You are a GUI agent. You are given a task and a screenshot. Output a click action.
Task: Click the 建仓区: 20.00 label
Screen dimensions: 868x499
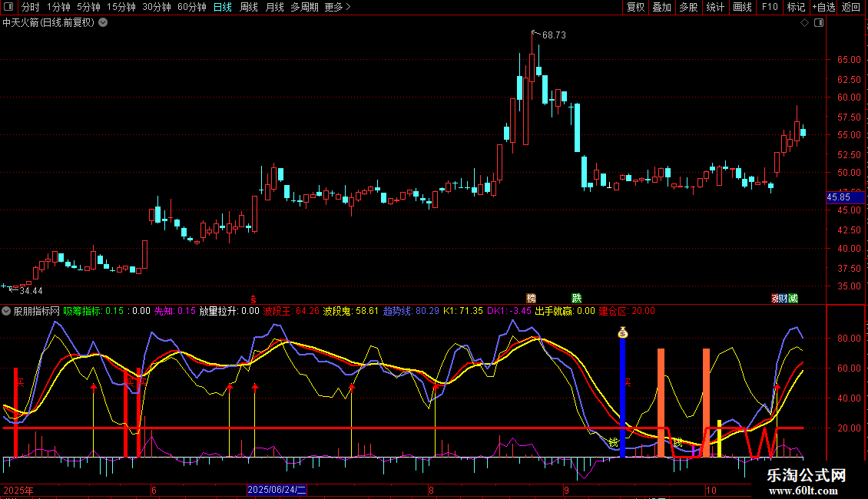coord(628,311)
